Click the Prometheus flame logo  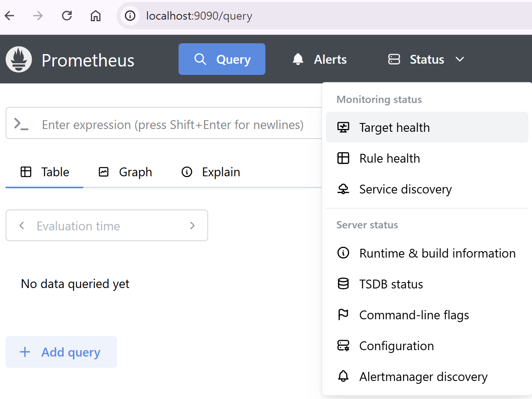[x=19, y=59]
